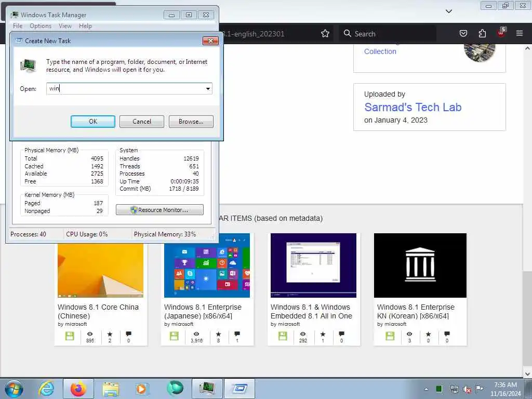Open Task Manager File menu
This screenshot has width=532, height=399.
click(x=18, y=26)
